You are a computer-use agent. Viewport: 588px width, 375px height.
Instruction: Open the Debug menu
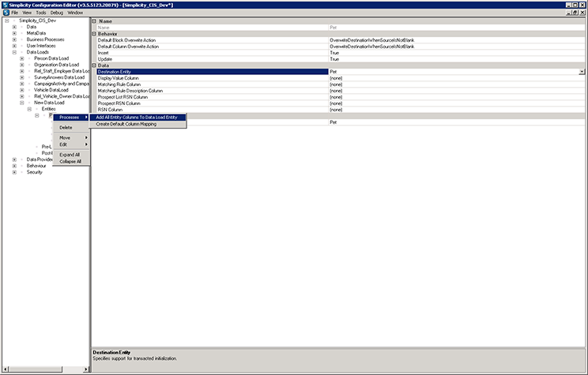(57, 13)
